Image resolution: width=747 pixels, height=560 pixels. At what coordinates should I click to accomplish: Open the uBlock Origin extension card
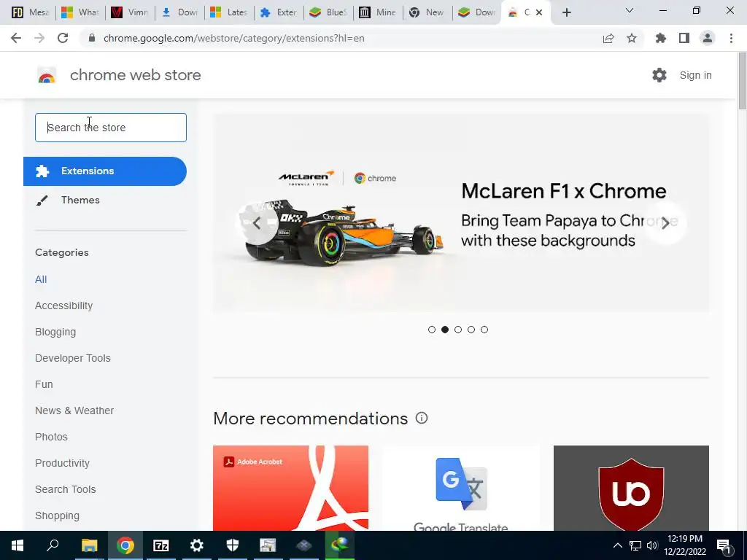[x=631, y=488]
